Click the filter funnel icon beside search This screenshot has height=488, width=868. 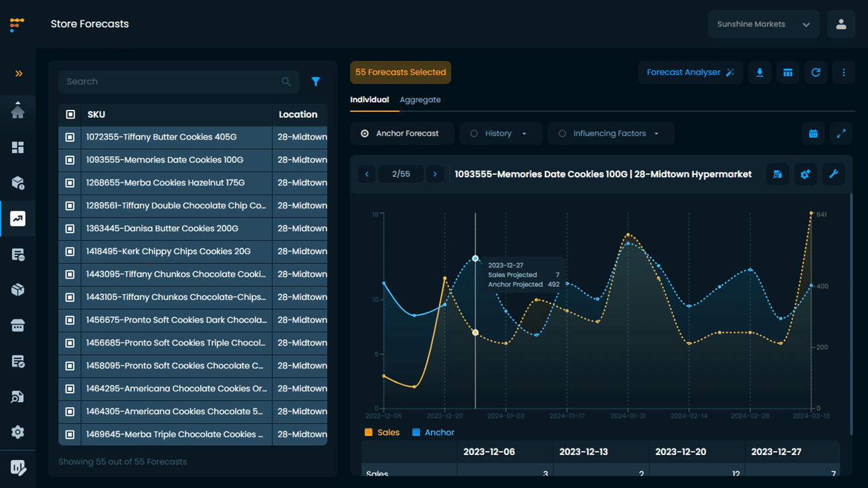pyautogui.click(x=316, y=81)
